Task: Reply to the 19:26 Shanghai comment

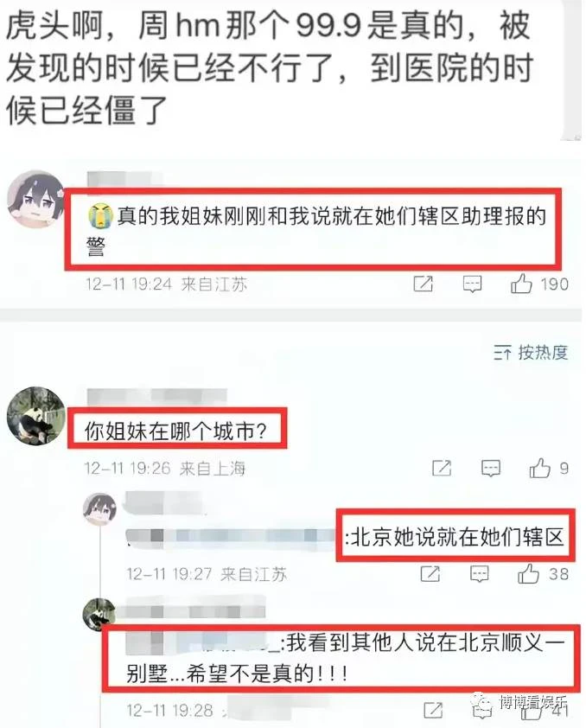Action: tap(490, 468)
